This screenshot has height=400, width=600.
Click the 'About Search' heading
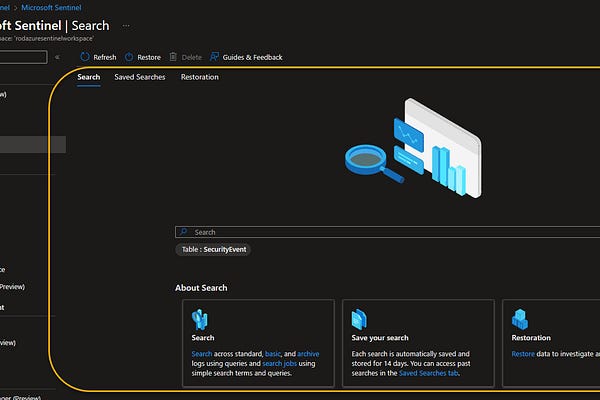[201, 288]
